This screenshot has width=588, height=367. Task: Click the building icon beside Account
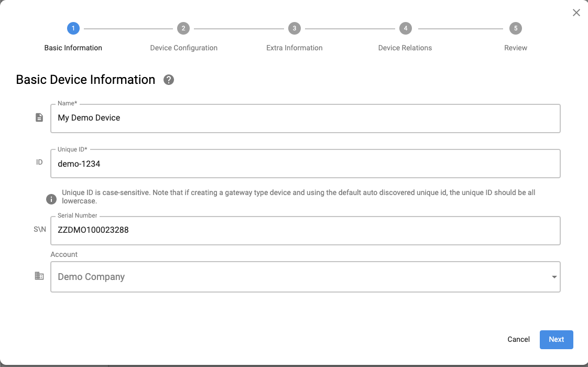39,276
